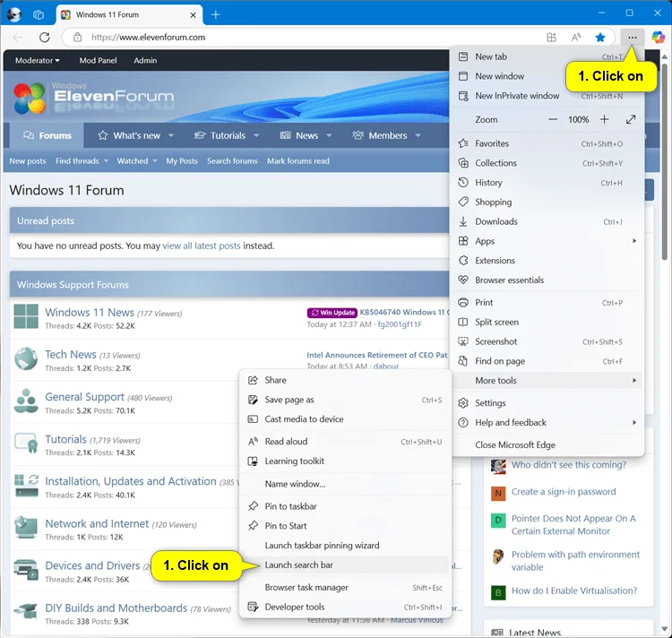Click the zoom out minus button
Viewport: 672px width, 638px height.
(553, 119)
